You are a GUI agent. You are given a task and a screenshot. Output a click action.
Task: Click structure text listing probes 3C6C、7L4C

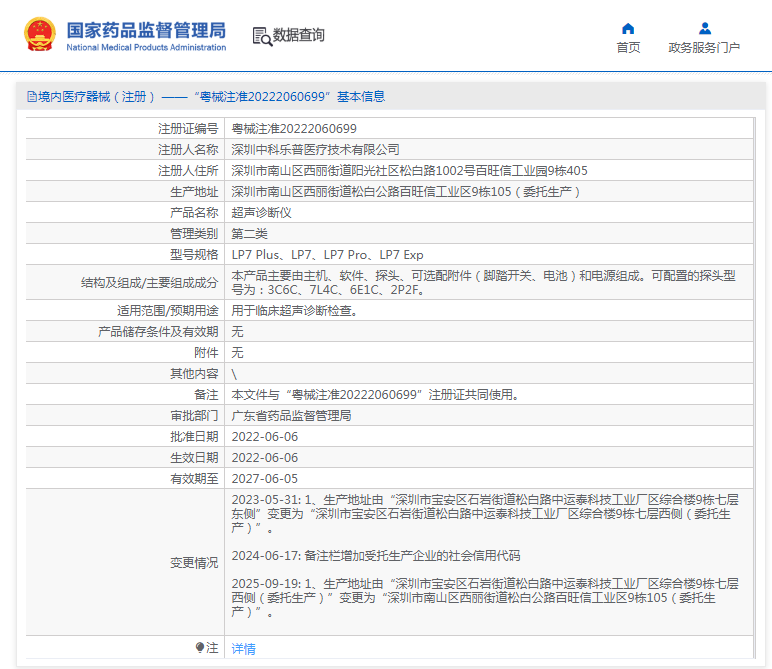(x=483, y=283)
